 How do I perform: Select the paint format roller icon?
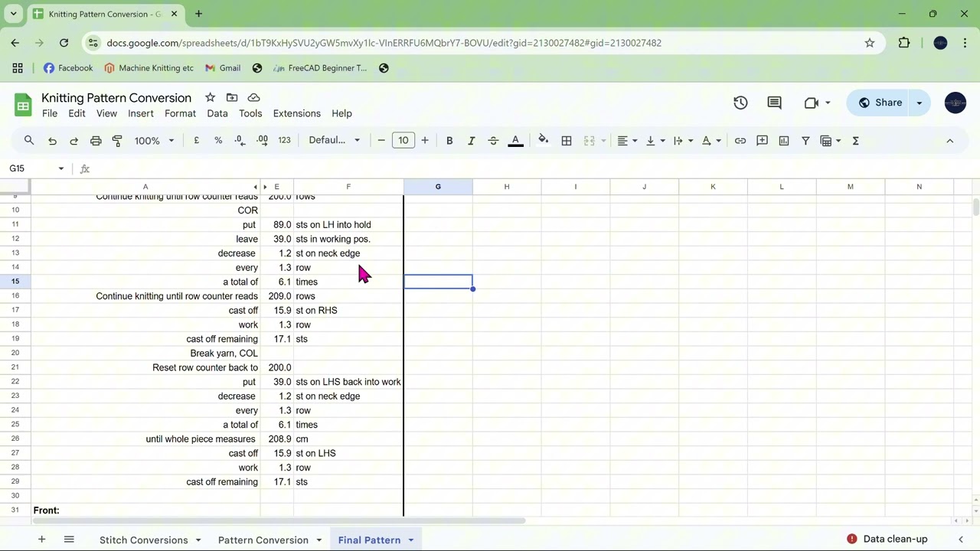(117, 141)
